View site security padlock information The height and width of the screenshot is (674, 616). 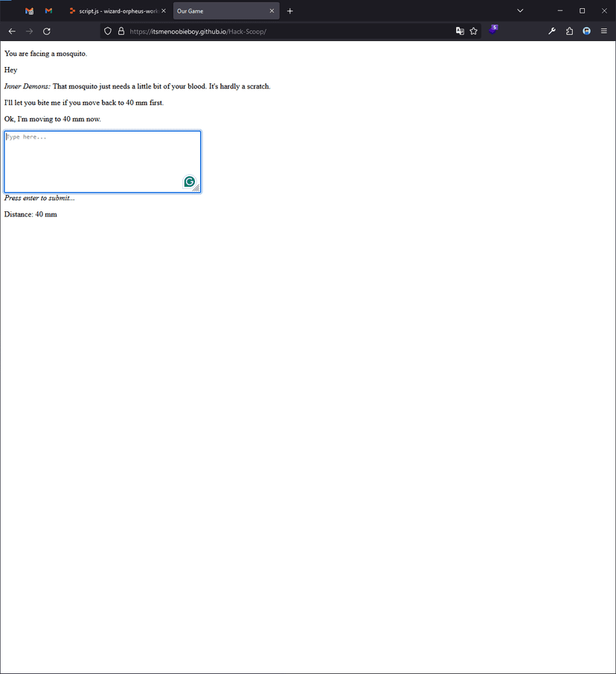[x=121, y=31]
